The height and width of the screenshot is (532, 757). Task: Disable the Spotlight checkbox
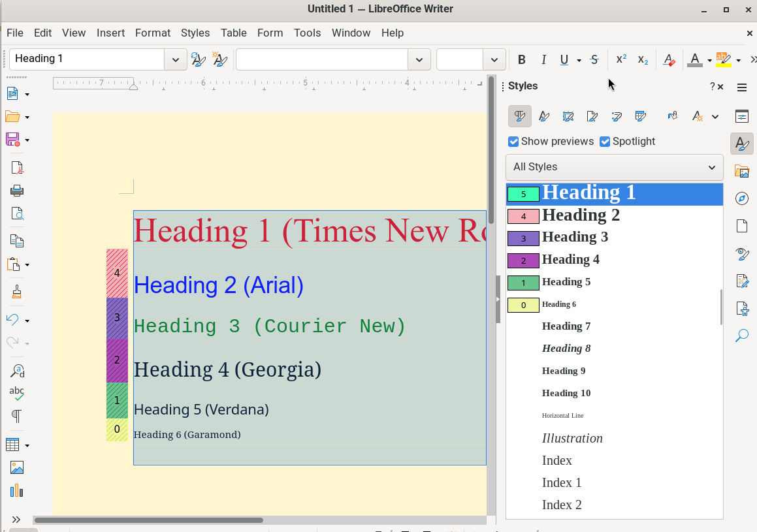click(605, 142)
